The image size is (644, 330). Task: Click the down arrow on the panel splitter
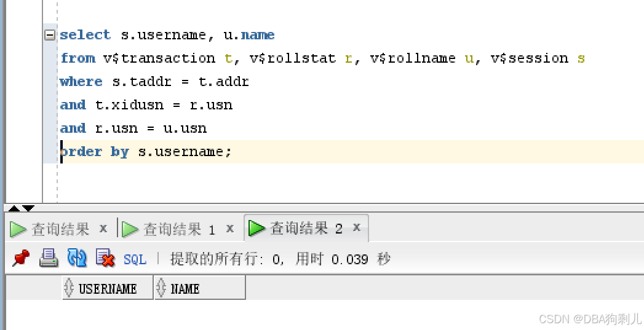point(28,208)
